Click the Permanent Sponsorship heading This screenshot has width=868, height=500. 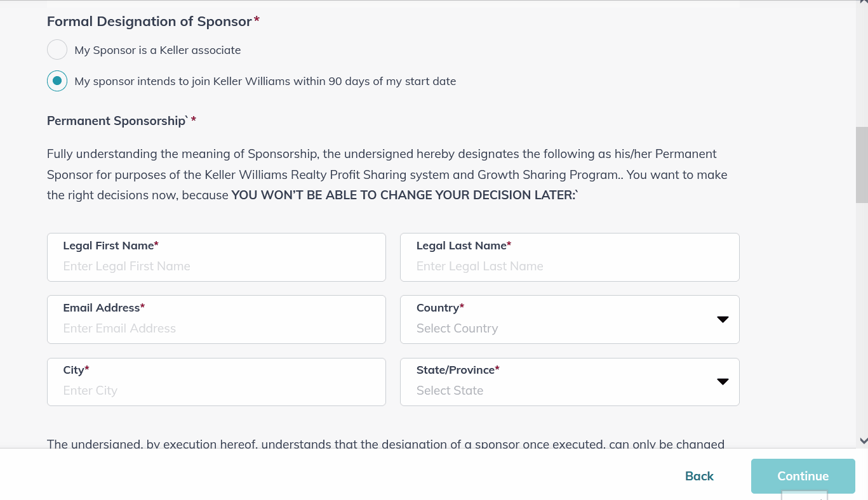pos(117,121)
